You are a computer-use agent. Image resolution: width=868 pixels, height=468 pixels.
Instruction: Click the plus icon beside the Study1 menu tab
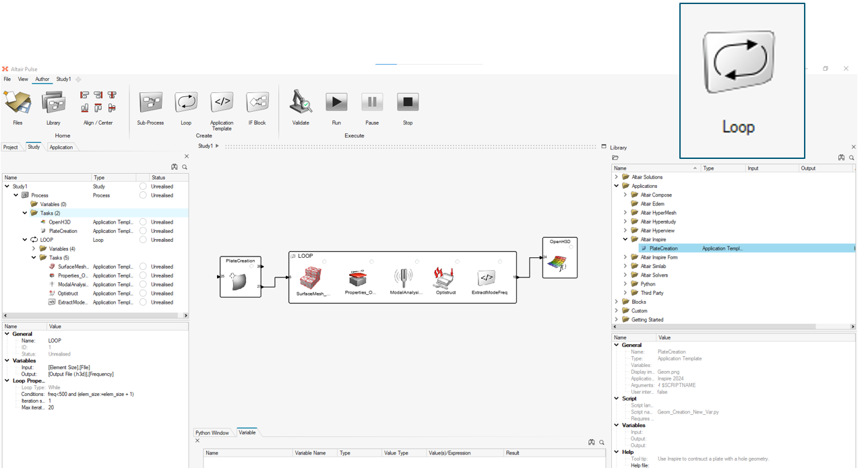(78, 79)
